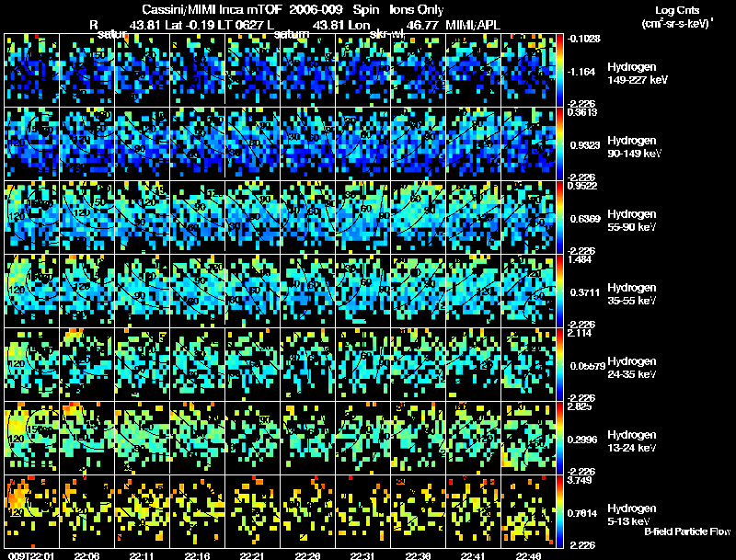736x560 pixels.
Task: Click the 'Hydrogen 24-35 keV' label
Action: [631, 368]
